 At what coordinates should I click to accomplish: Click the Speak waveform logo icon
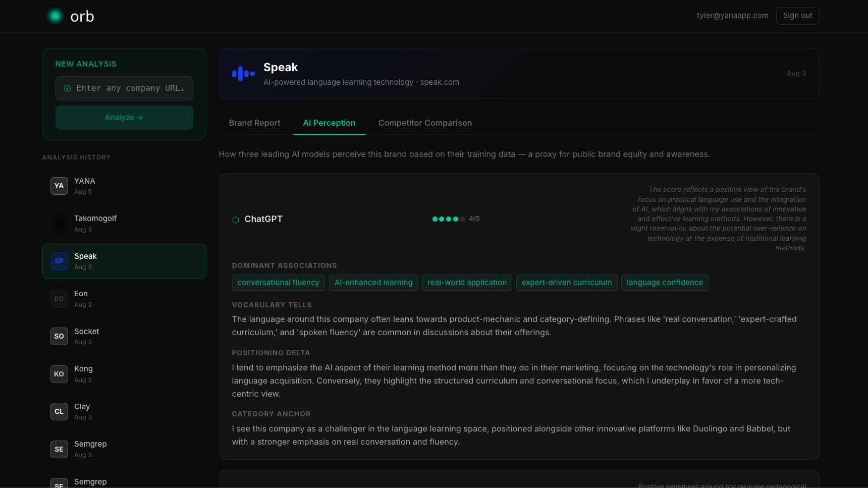243,74
